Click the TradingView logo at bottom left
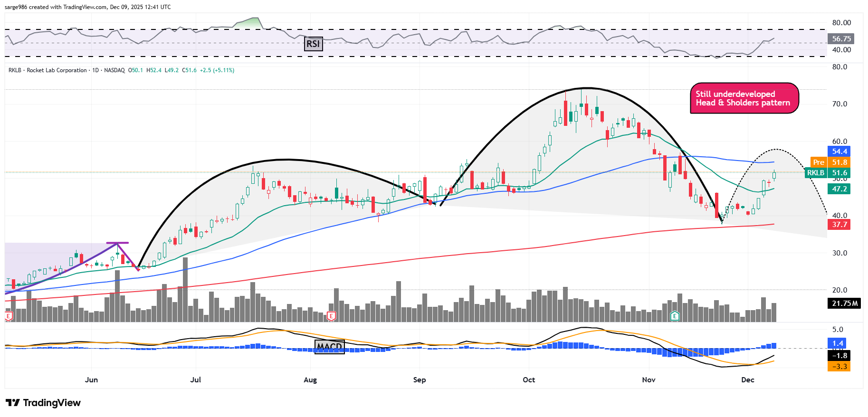Image resolution: width=868 pixels, height=417 pixels. point(43,403)
